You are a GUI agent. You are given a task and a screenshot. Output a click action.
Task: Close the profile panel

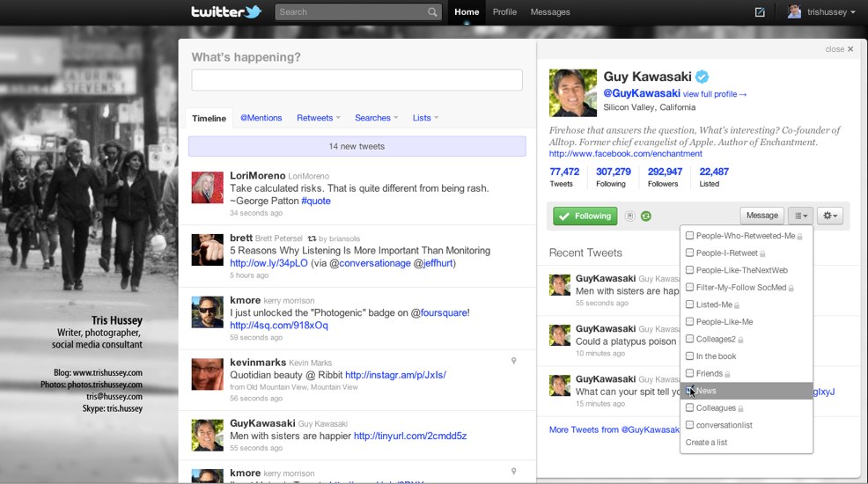[839, 49]
